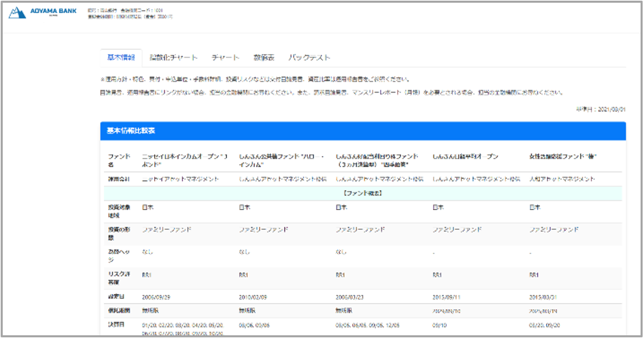Click the AOYAMA BANK mountain logo icon
The image size is (644, 338).
pyautogui.click(x=17, y=13)
